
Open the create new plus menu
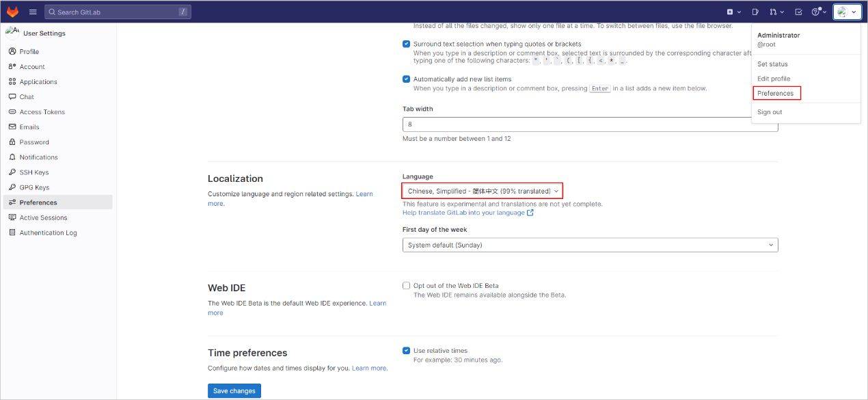point(733,12)
